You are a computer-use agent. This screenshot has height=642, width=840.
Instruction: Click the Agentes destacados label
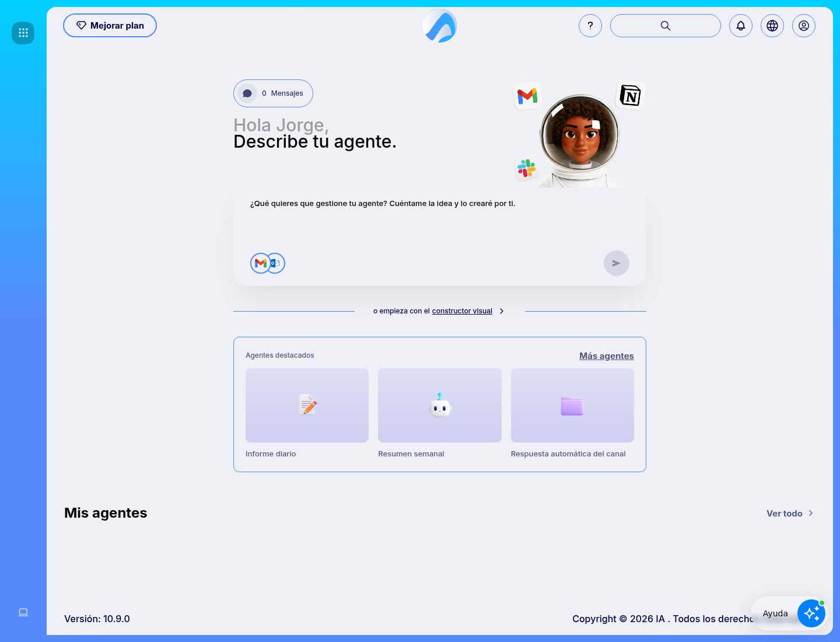280,355
